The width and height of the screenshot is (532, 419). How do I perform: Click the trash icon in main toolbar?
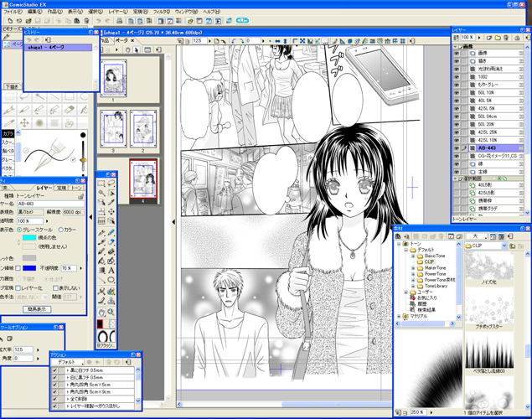coord(86,21)
